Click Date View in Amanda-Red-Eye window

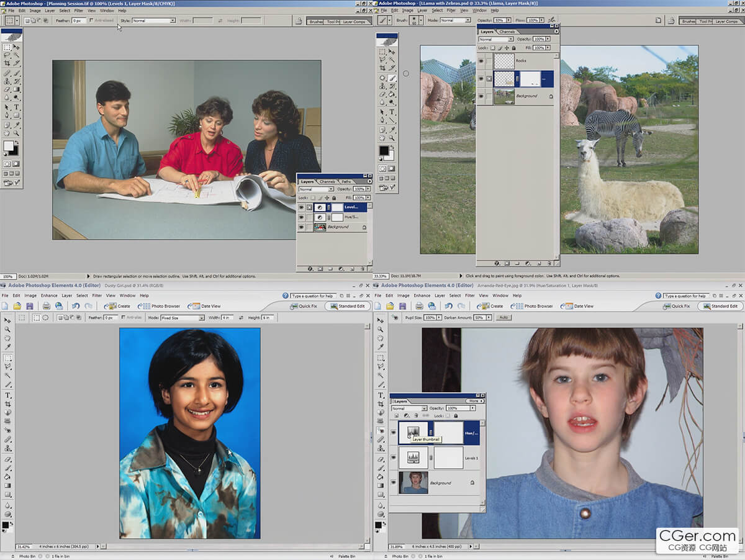(x=577, y=306)
